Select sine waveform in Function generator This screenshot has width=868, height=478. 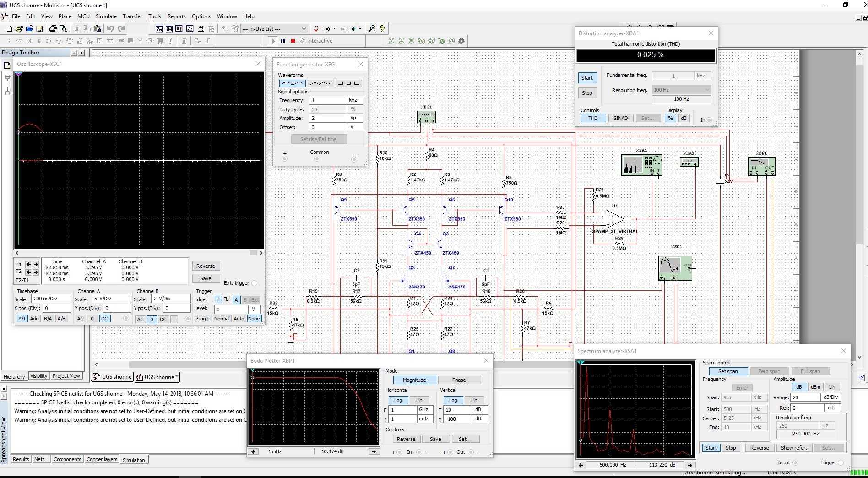(x=292, y=83)
